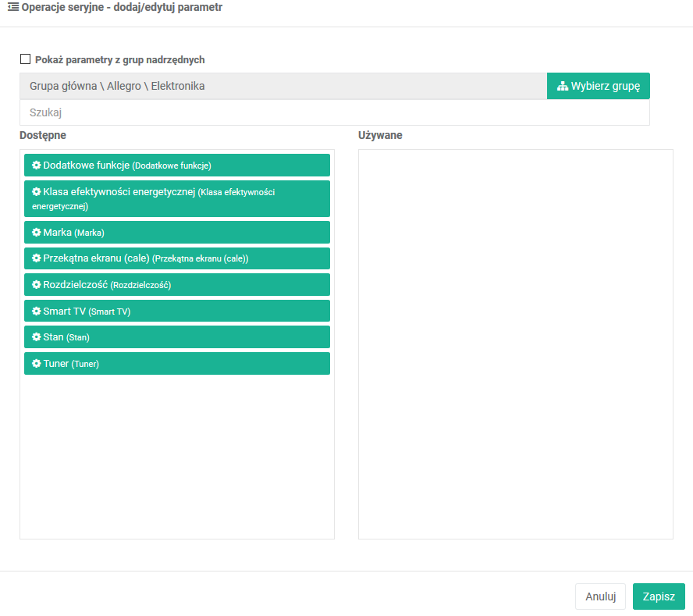Screen dimensions: 693x616
Task: Click the gear icon beside Marka
Action: 36,233
